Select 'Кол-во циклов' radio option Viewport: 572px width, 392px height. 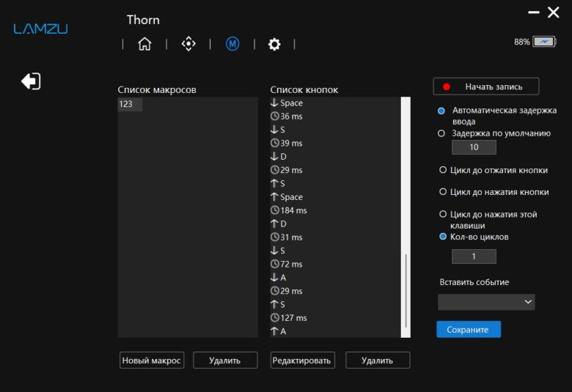[x=443, y=236]
